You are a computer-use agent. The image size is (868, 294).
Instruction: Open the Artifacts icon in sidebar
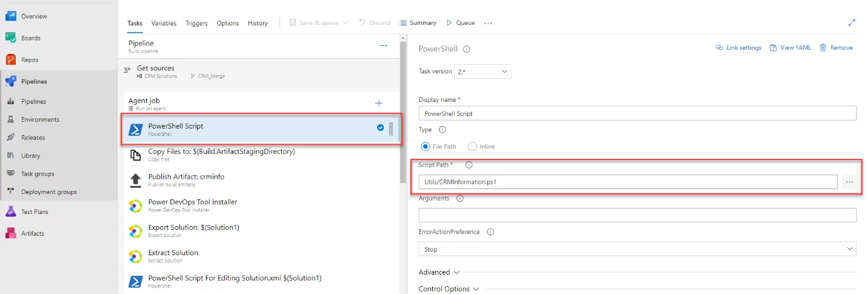[x=10, y=233]
